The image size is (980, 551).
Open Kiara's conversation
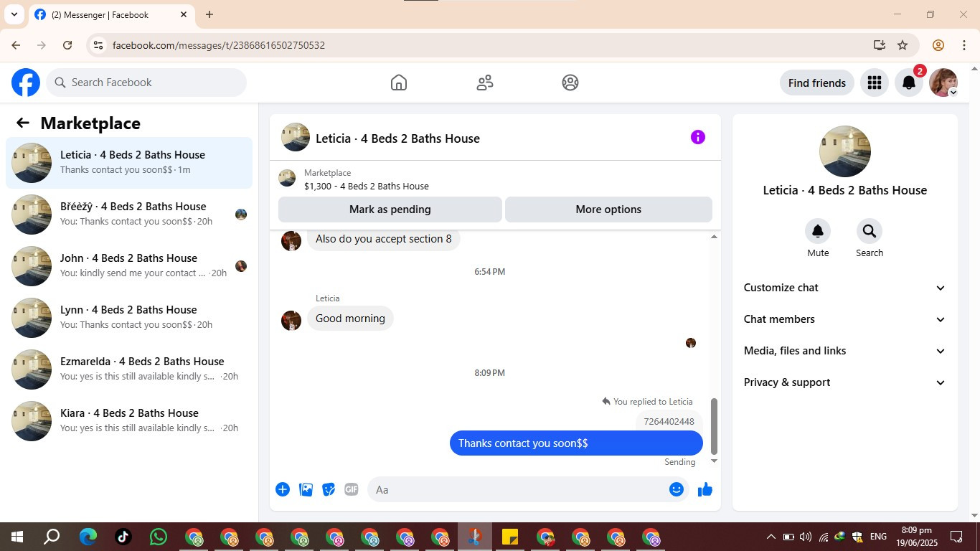[129, 421]
